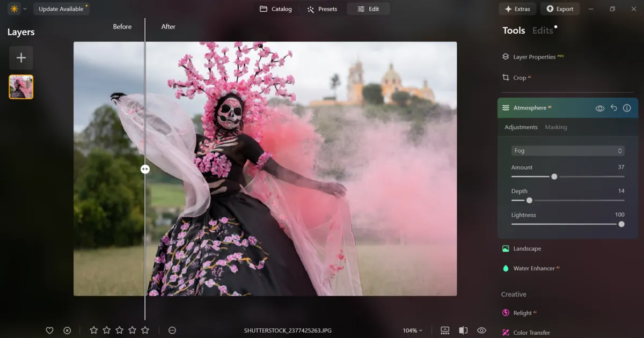Select the Layer Properties tool
The image size is (644, 338).
pos(533,56)
